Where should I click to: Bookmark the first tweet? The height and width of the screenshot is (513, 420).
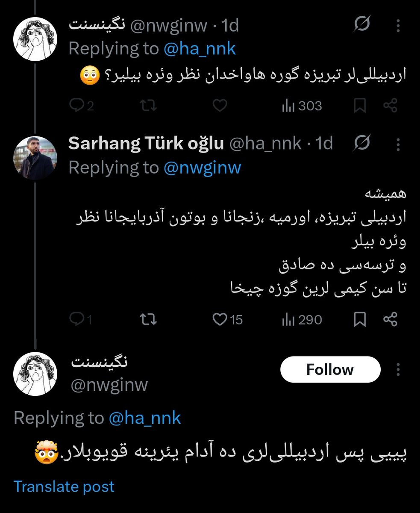[x=360, y=106]
